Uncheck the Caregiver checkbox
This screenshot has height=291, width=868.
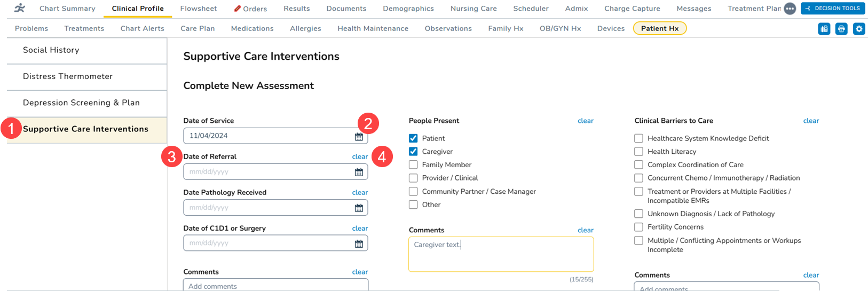point(413,152)
